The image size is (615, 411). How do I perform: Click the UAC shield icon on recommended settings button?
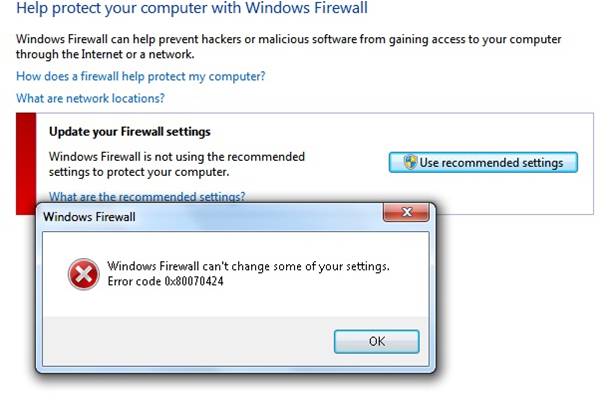click(x=410, y=162)
